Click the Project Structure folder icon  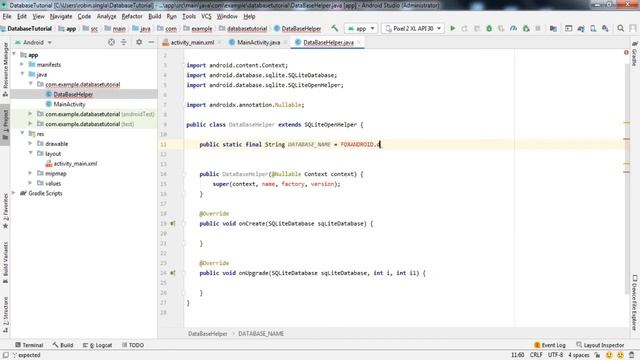tap(553, 29)
